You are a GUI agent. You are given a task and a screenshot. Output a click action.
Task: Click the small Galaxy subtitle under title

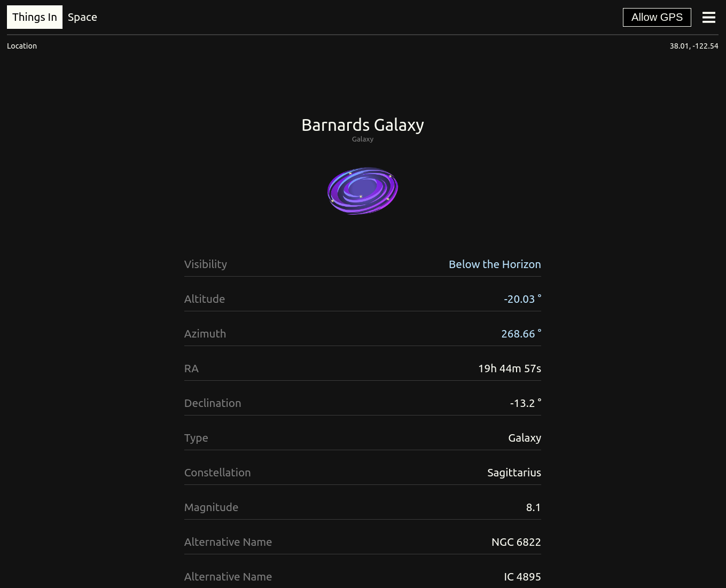[363, 139]
